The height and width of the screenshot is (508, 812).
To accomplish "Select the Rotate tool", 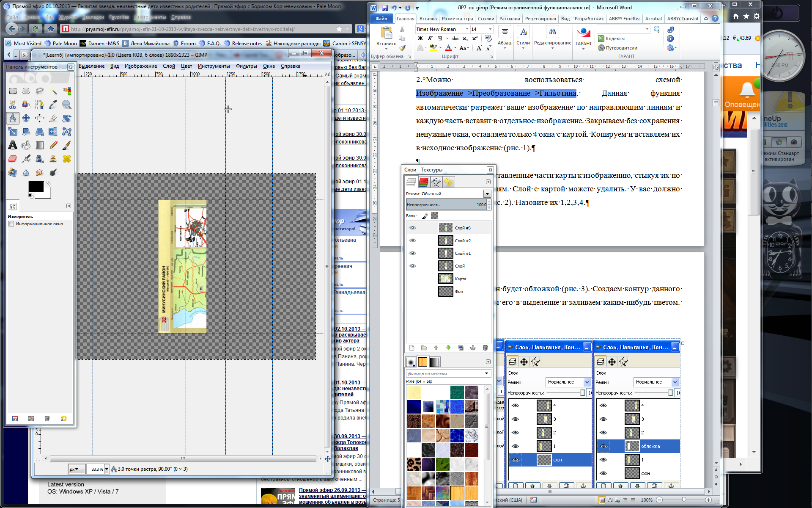I will pos(67,118).
